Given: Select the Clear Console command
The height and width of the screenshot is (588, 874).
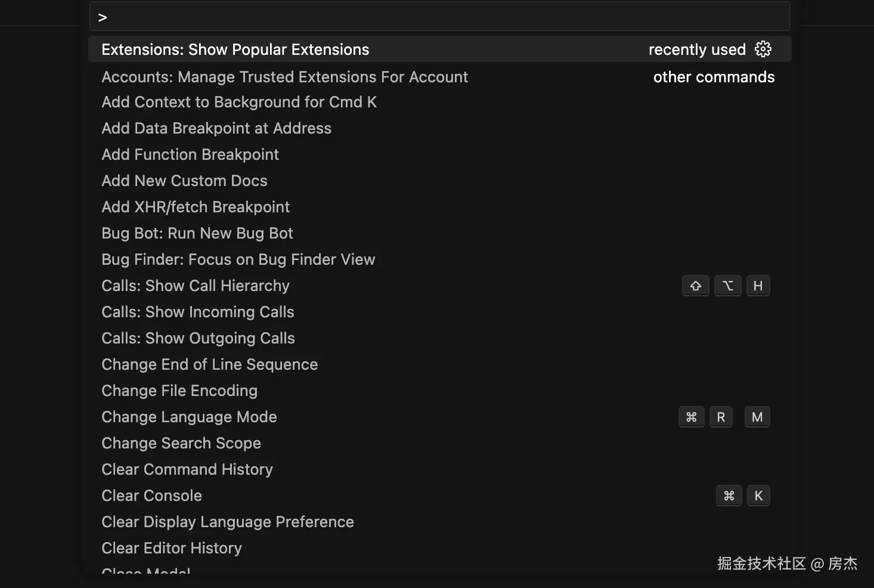Looking at the screenshot, I should click(x=151, y=496).
